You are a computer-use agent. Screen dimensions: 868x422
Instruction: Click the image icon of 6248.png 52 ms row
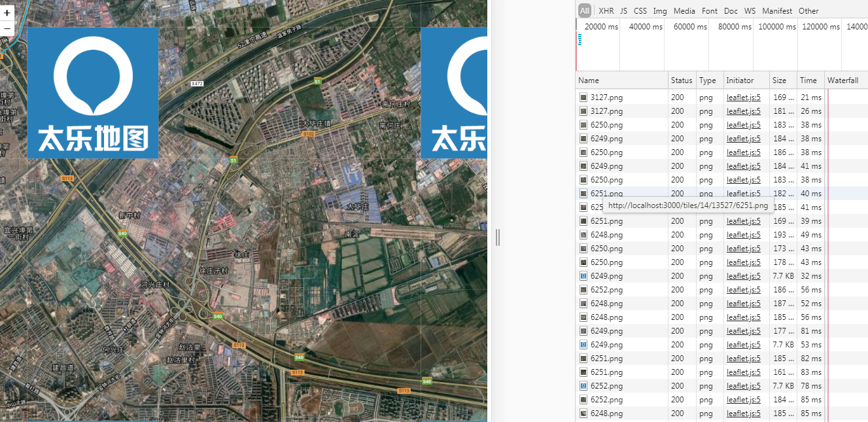[x=583, y=304]
